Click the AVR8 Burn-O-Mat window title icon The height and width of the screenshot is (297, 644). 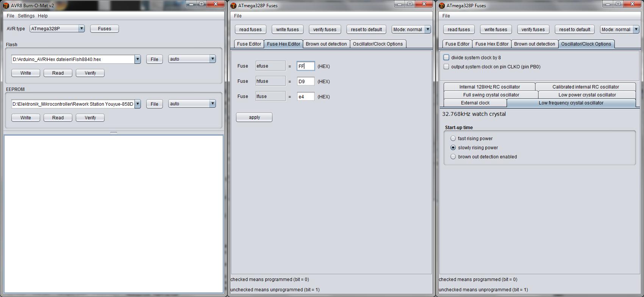click(x=6, y=5)
